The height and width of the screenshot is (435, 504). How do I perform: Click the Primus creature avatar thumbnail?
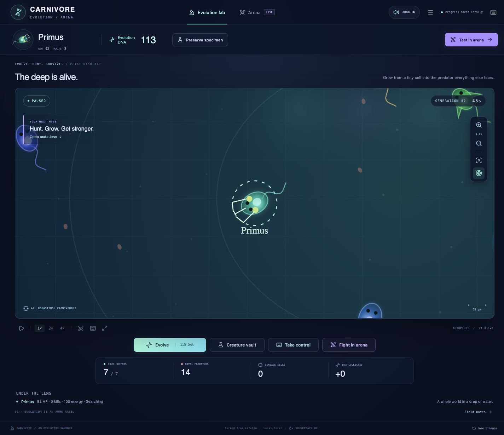click(x=23, y=40)
